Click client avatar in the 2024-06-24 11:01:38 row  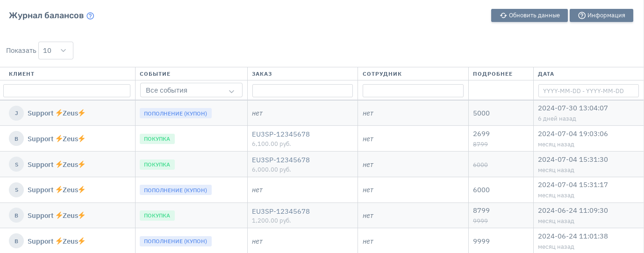[x=16, y=241]
